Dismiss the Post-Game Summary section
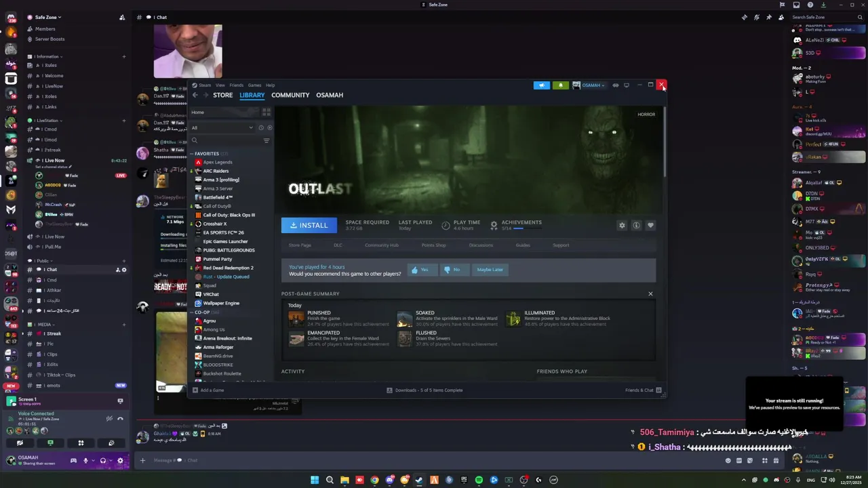This screenshot has width=868, height=488. point(650,293)
